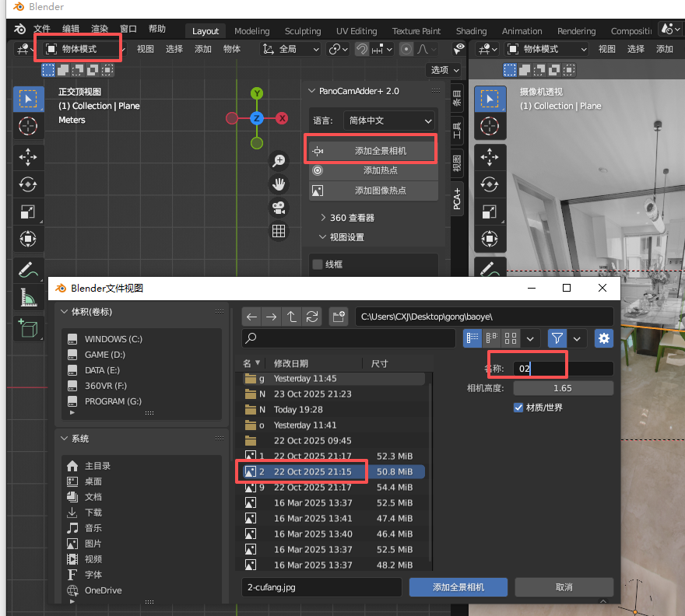Click the camera view icon in the viewport gizmo
This screenshot has width=685, height=616.
pyautogui.click(x=278, y=208)
